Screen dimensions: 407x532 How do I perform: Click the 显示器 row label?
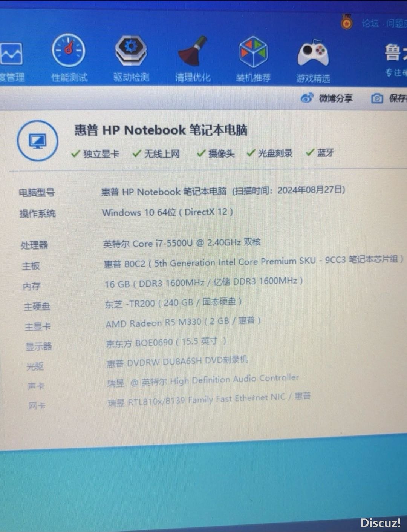(x=39, y=346)
